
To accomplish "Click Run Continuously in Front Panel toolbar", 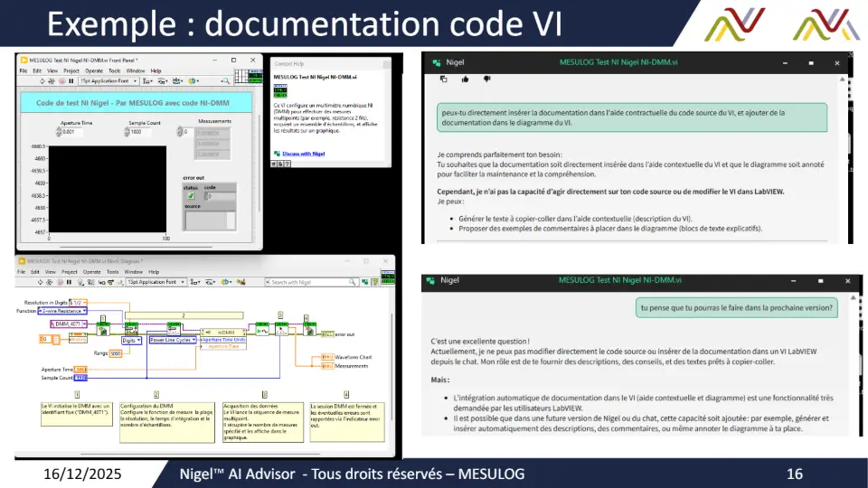I will tap(52, 80).
